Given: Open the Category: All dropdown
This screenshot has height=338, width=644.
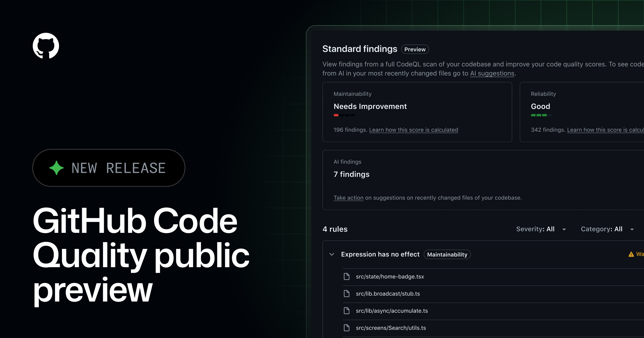Looking at the screenshot, I should (607, 229).
